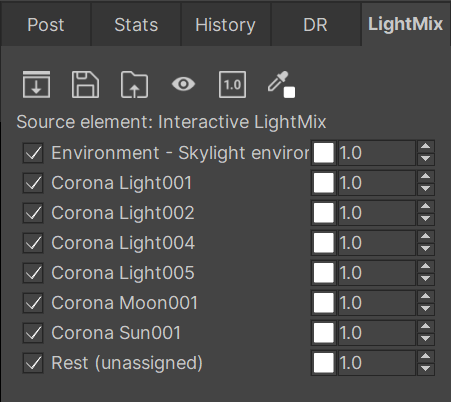Decrease Rest (unassigned) intensity with down arrow
This screenshot has width=451, height=402.
click(426, 369)
